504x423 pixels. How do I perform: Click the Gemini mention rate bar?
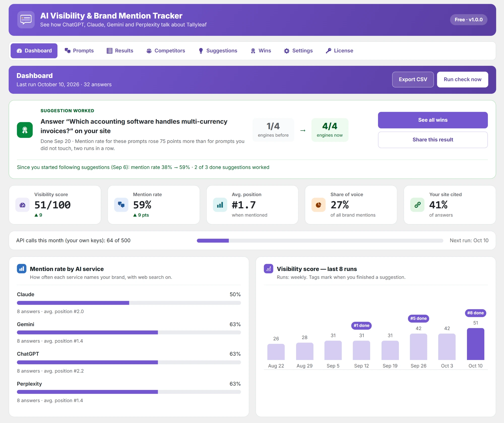[x=129, y=333]
